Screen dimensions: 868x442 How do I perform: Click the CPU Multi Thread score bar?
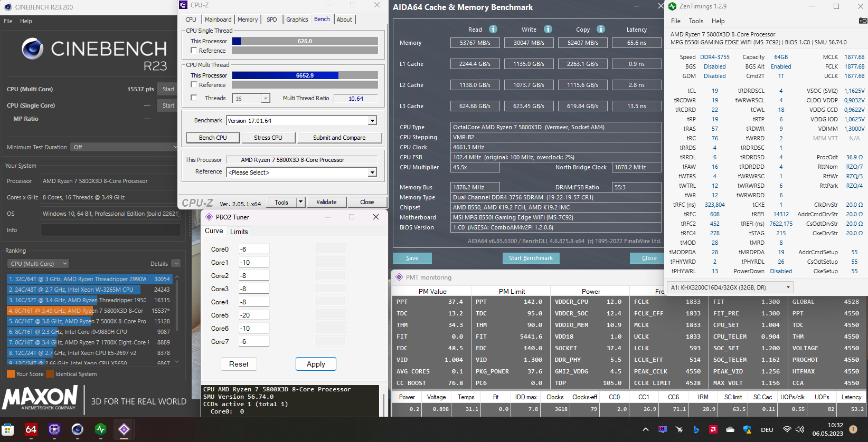[x=305, y=75]
